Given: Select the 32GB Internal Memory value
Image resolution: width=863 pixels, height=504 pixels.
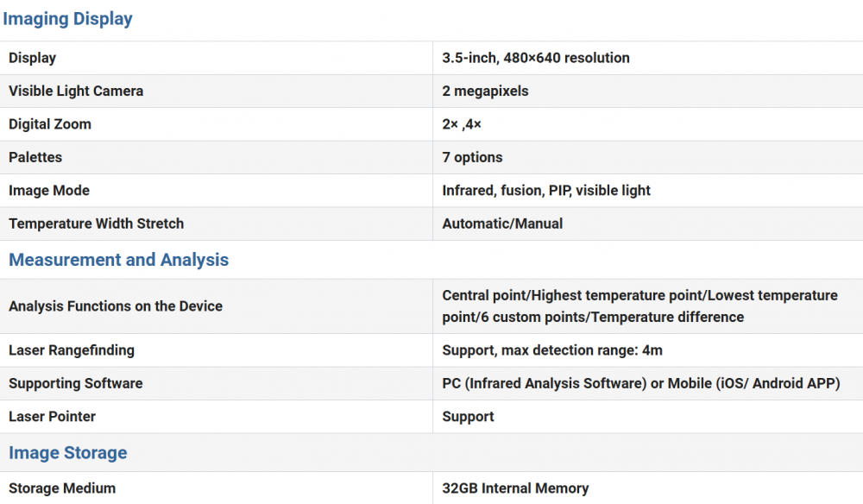Looking at the screenshot, I should (x=515, y=488).
